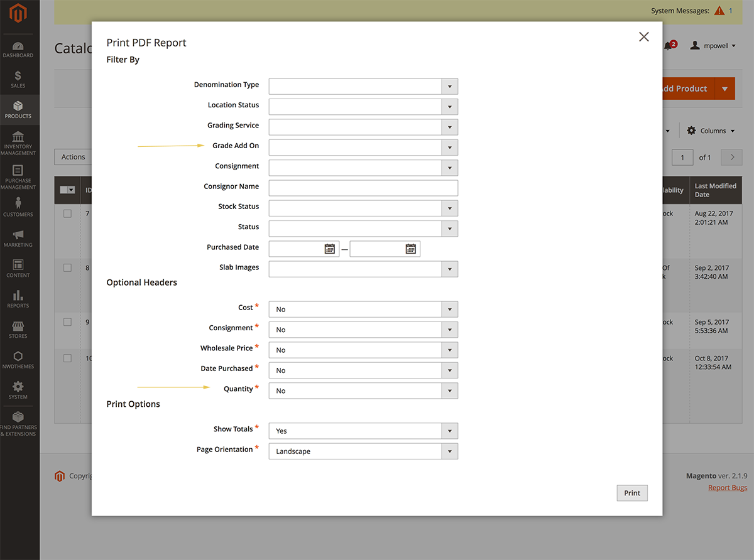Tick the checkbox for product row 10
Viewport: 754px width, 560px height.
(x=67, y=358)
